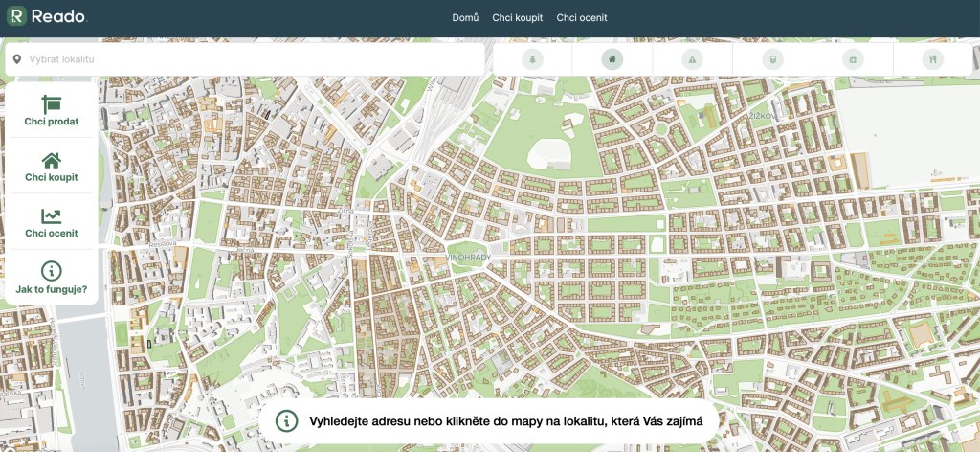Select Chci prodat in the side panel
This screenshot has width=980, height=452.
52,111
